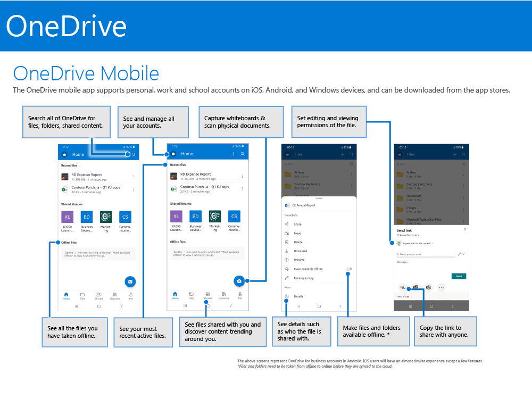The width and height of the screenshot is (532, 399).
Task: Select Mark up a copy action
Action: point(319,278)
